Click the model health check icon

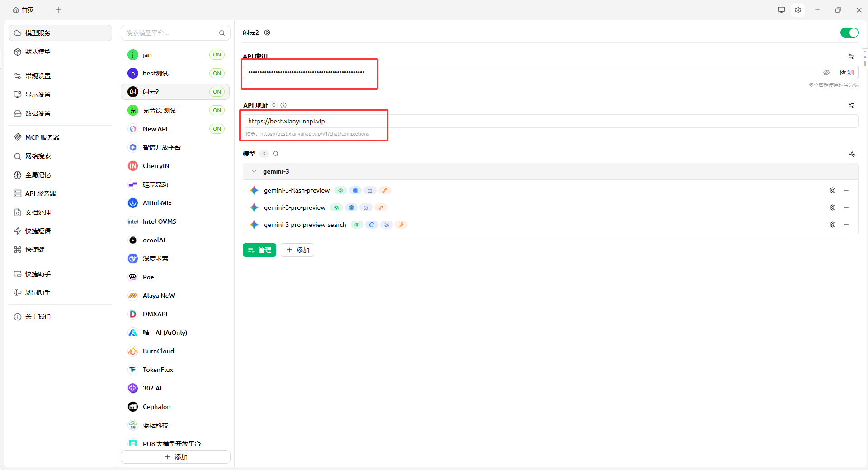[851, 154]
